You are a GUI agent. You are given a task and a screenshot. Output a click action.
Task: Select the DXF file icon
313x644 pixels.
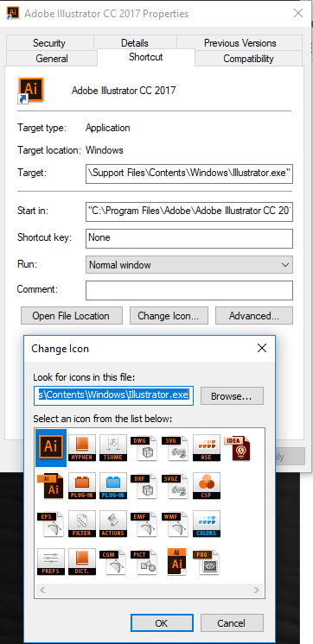pyautogui.click(x=144, y=485)
